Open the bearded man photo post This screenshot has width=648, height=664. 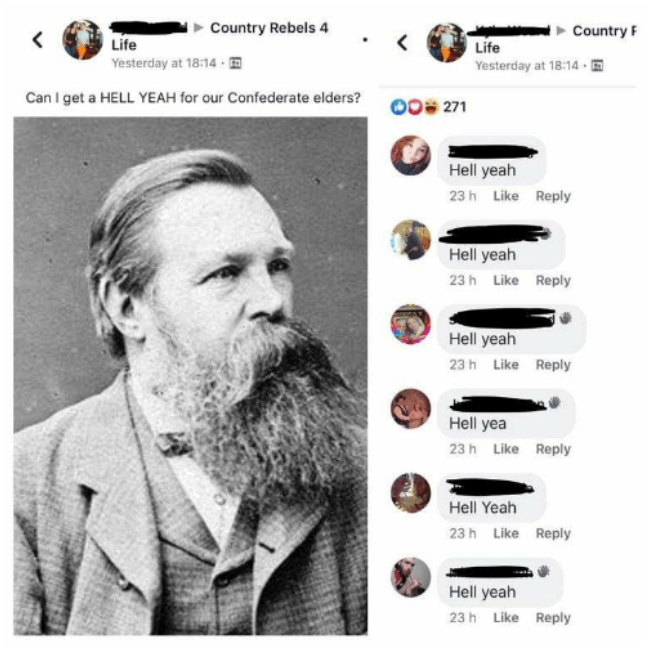click(x=191, y=376)
